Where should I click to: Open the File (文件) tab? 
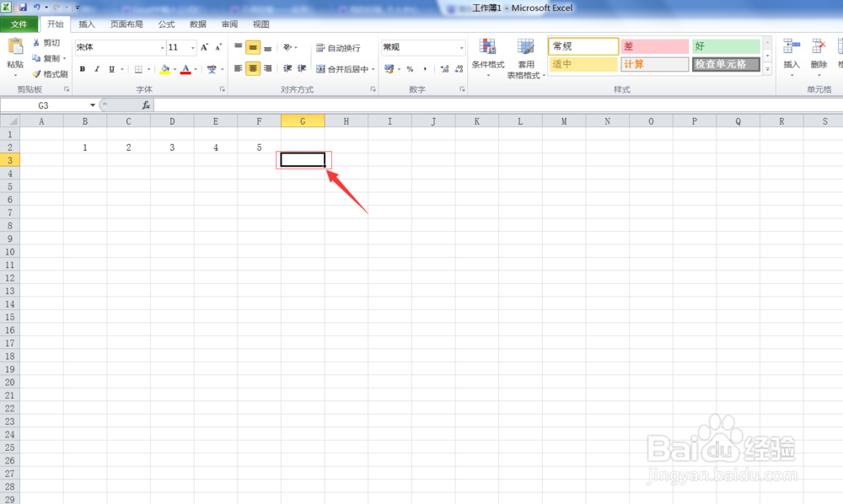click(19, 24)
